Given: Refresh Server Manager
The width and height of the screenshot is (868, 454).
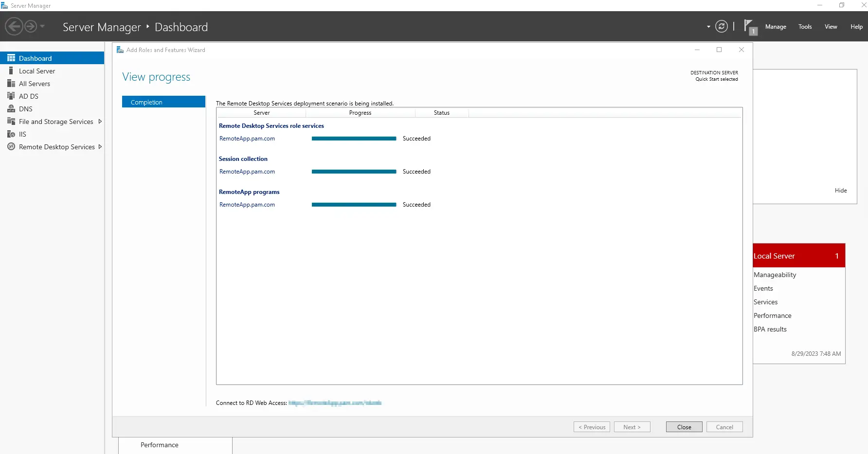Looking at the screenshot, I should [x=722, y=26].
